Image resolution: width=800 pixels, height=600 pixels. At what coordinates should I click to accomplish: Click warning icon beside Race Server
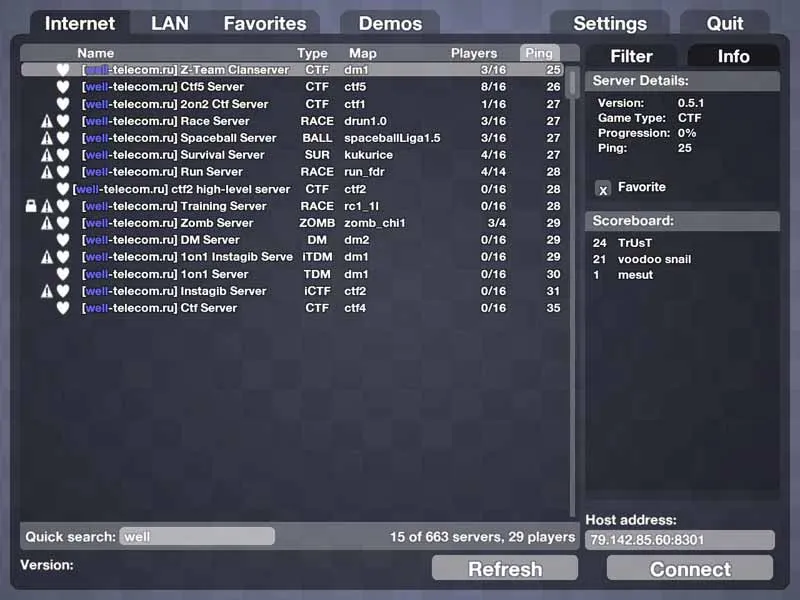(x=47, y=121)
